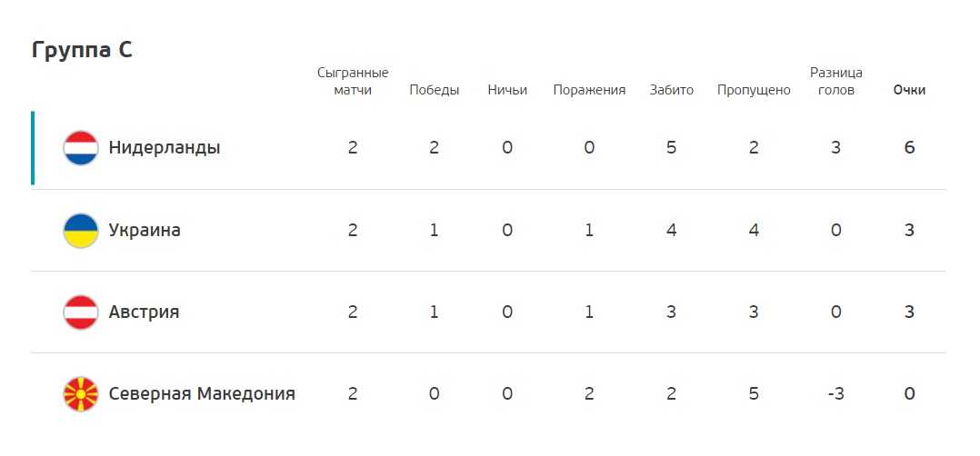980x456 pixels.
Task: Click the Austria flag icon
Action: (81, 312)
